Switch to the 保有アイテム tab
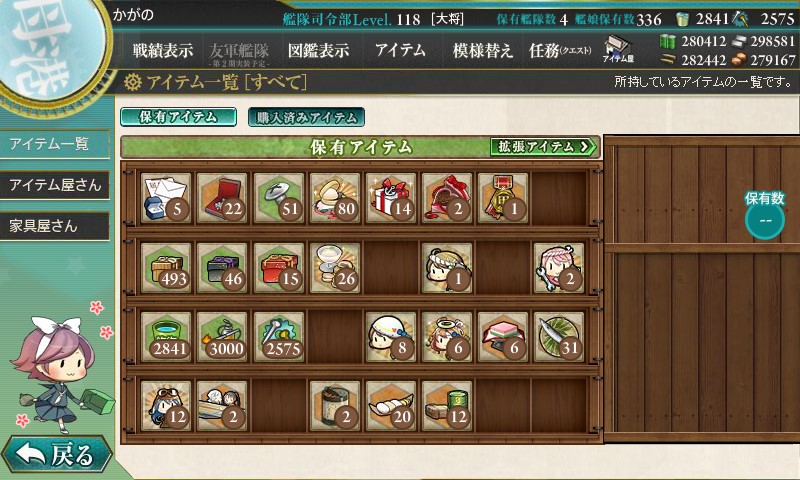Image resolution: width=800 pixels, height=480 pixels. 178,117
